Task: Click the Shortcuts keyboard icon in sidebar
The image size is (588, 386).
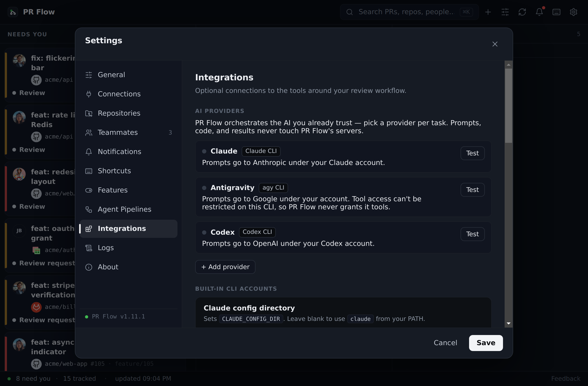Action: [89, 171]
